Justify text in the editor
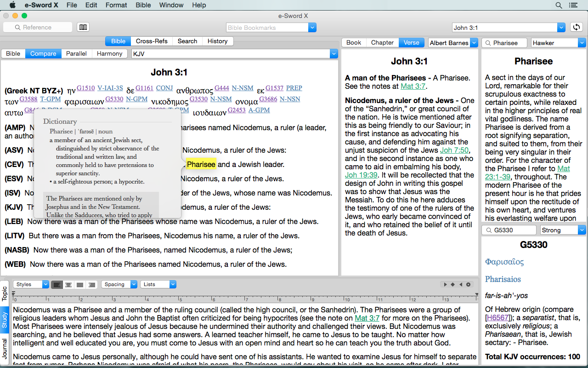The height and width of the screenshot is (368, 588). click(80, 285)
